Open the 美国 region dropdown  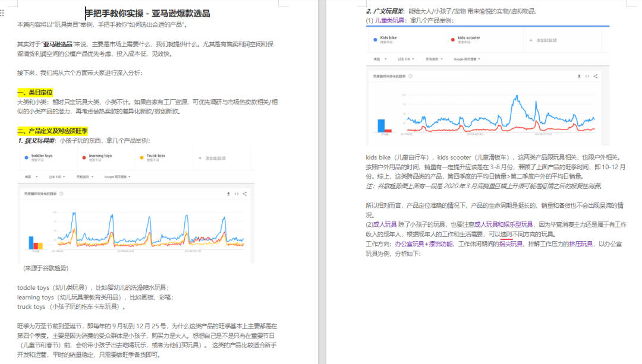coord(27,176)
